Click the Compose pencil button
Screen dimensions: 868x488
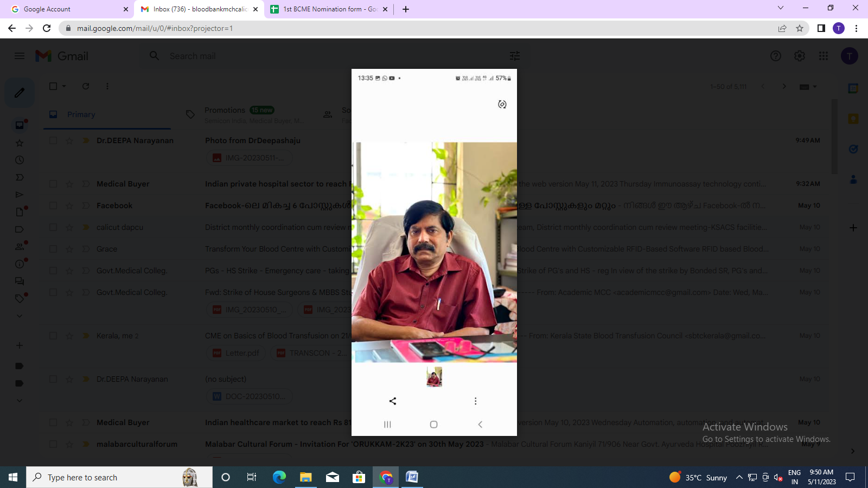[x=20, y=93]
